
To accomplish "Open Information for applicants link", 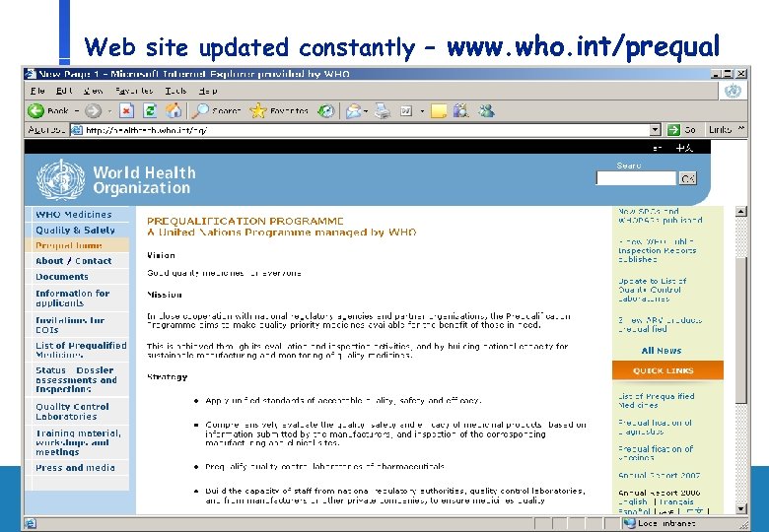I will (x=72, y=298).
